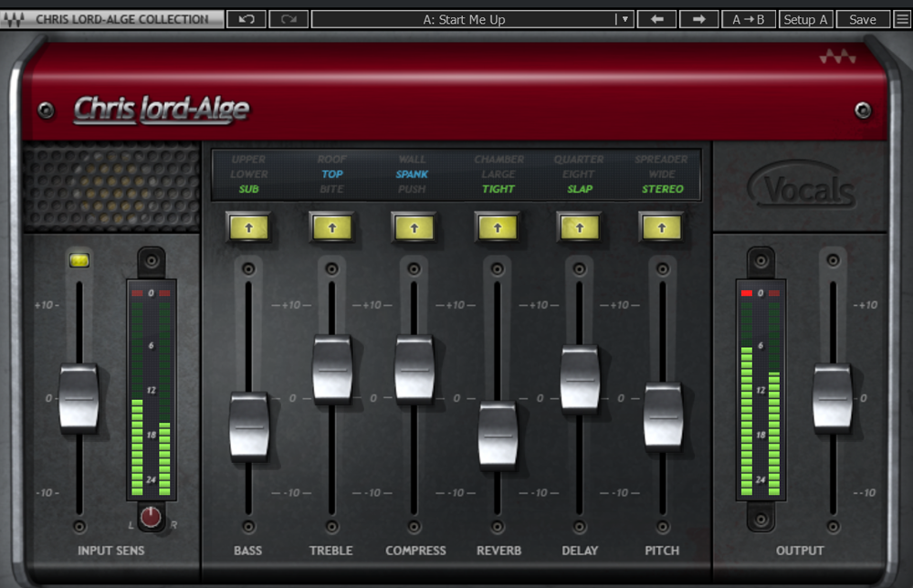Viewport: 913px width, 588px height.
Task: Click the COMPRESS fader handle
Action: pos(414,370)
